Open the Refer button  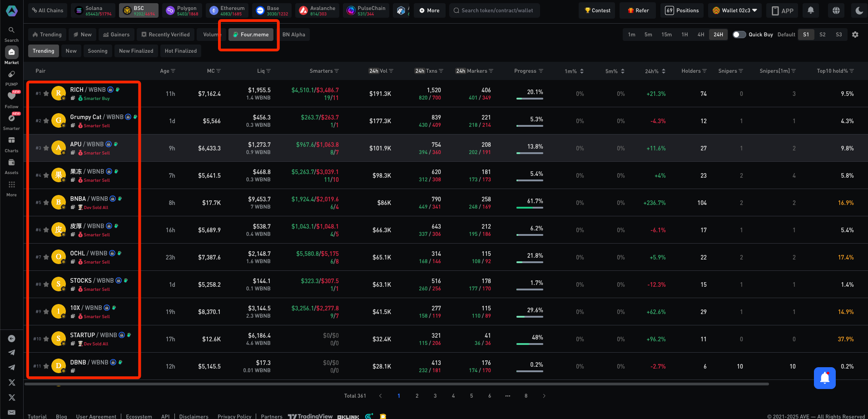click(x=638, y=10)
